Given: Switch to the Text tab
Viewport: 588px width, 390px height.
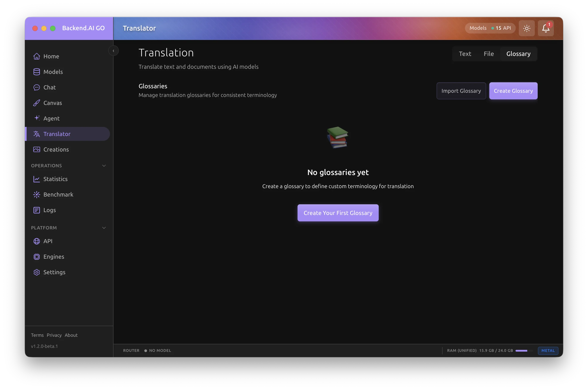Looking at the screenshot, I should (x=465, y=54).
